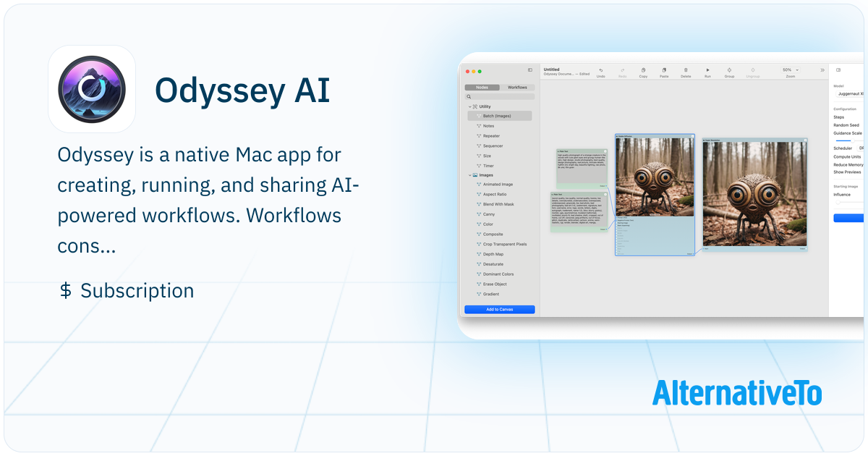Image resolution: width=868 pixels, height=456 pixels.
Task: Click the Compute Units label
Action: click(847, 156)
